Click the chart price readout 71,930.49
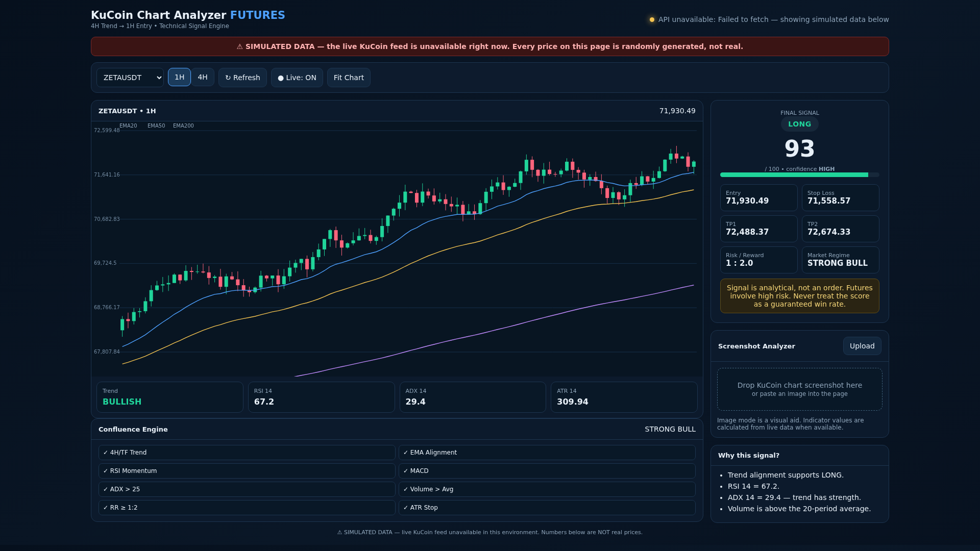980x551 pixels. click(x=677, y=111)
